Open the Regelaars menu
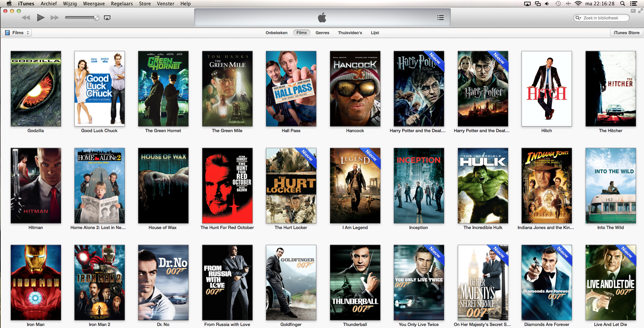 [x=122, y=4]
